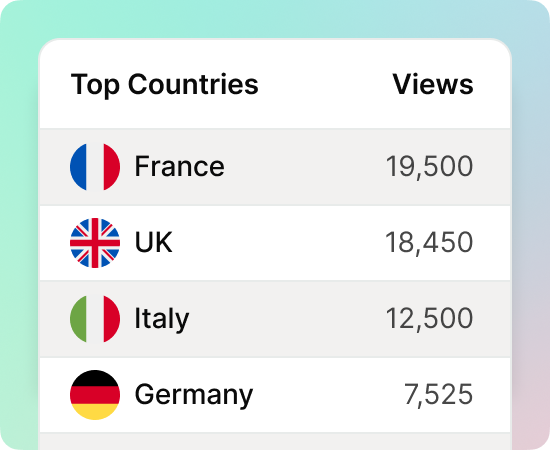Open the Germany table row
The width and height of the screenshot is (550, 450).
pyautogui.click(x=275, y=395)
